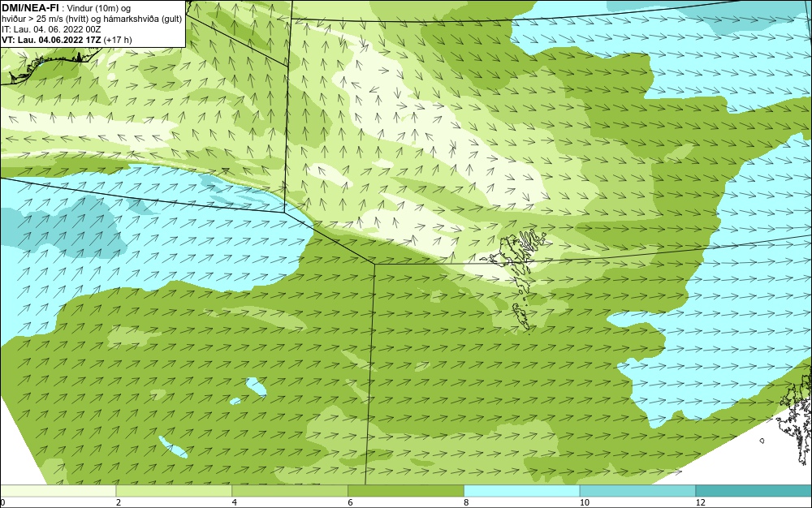Click the legend scale label "4"

[x=235, y=502]
